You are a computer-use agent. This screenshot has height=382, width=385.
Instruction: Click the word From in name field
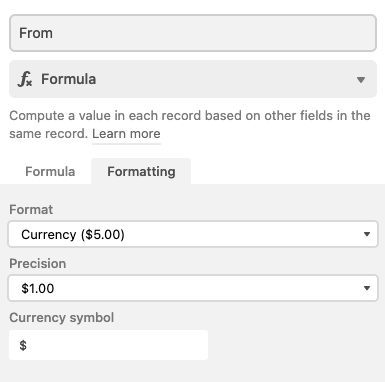(36, 33)
